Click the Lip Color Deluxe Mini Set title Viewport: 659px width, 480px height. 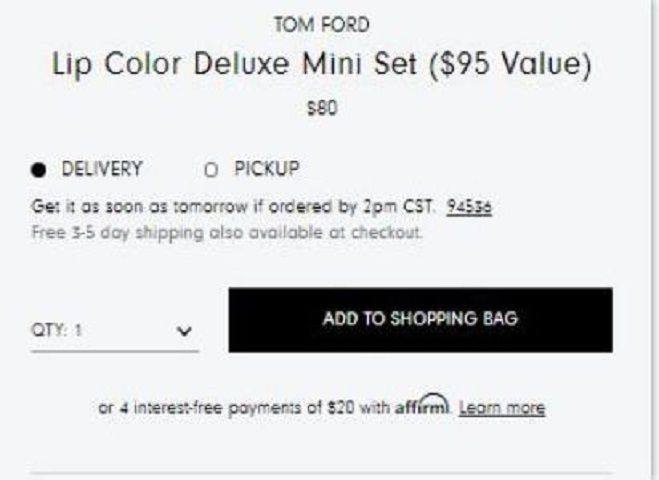[322, 64]
